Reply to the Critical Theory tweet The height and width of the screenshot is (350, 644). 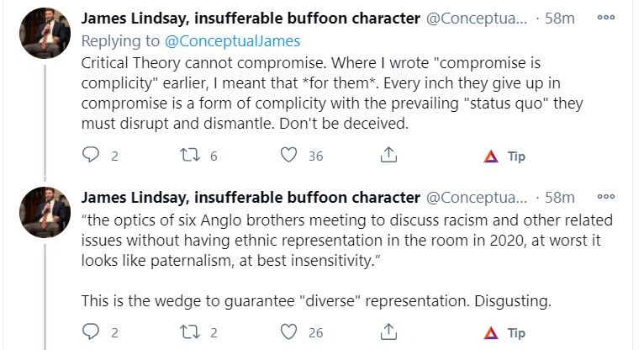[91, 156]
